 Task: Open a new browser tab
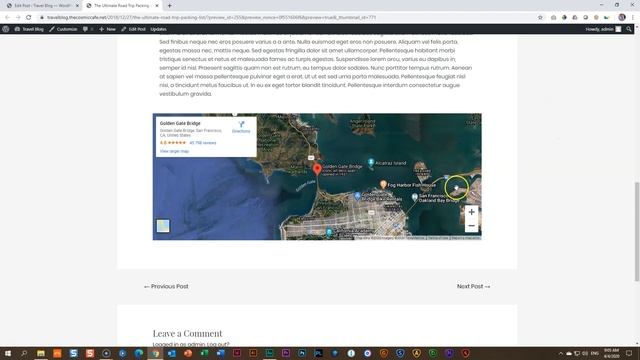point(169,6)
